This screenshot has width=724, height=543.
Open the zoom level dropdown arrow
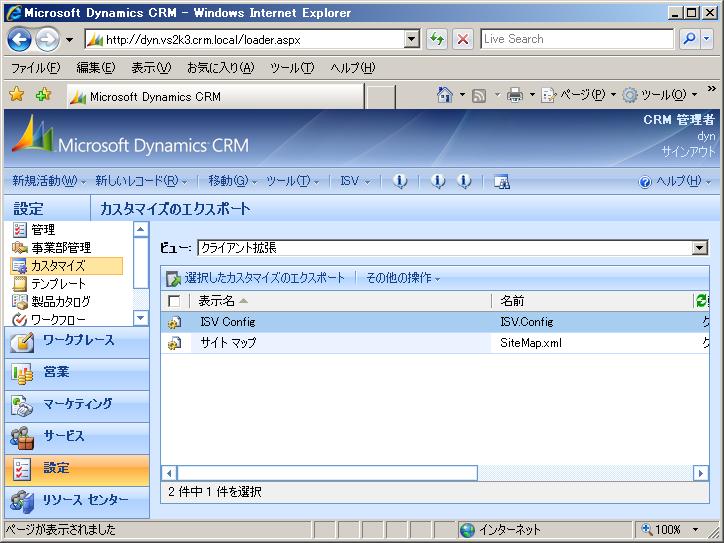(x=695, y=529)
